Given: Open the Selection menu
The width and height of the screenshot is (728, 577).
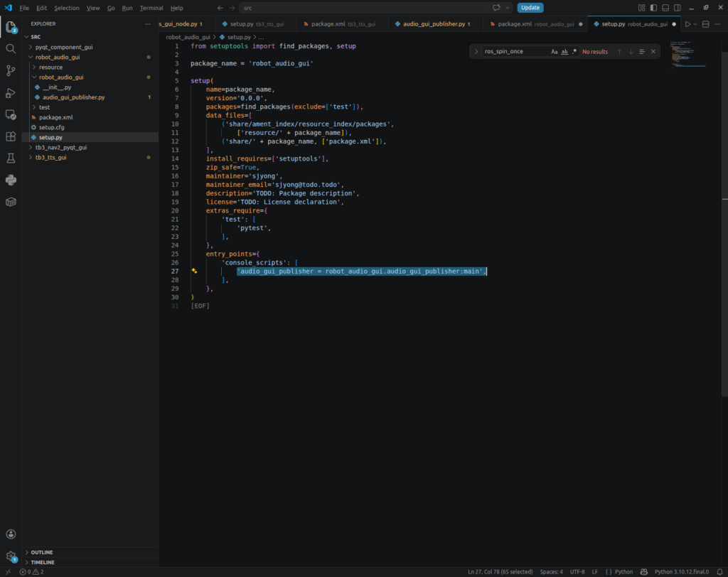Looking at the screenshot, I should coord(66,8).
